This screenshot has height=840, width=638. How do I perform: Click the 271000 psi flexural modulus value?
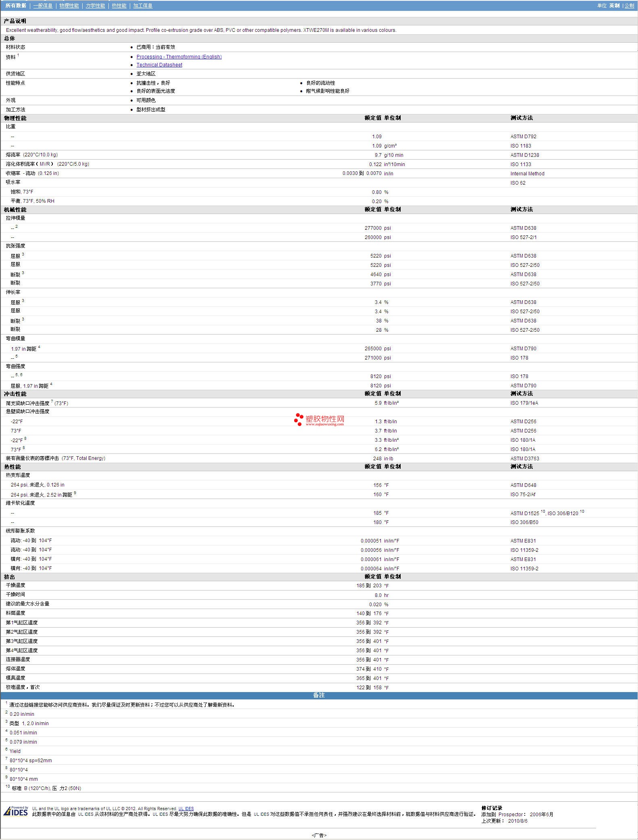(377, 358)
